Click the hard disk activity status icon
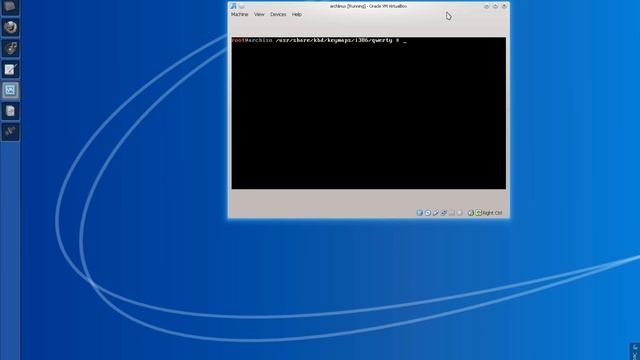The height and width of the screenshot is (360, 640). click(420, 213)
